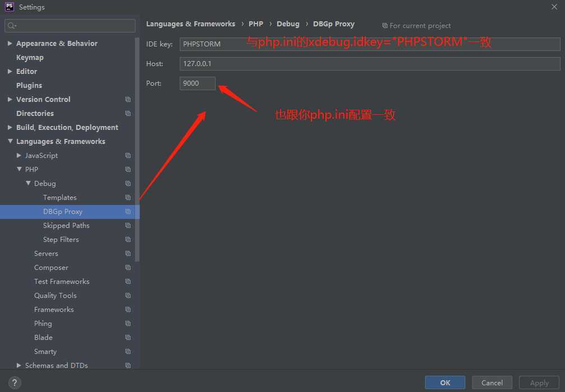
Task: Click PHP in the breadcrumb path
Action: [256, 24]
